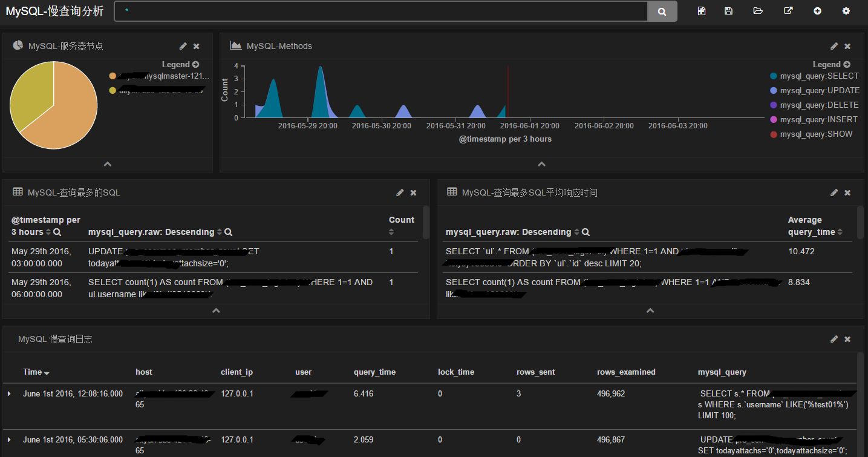Expand the June 1st 05:30:06 log row

point(9,439)
